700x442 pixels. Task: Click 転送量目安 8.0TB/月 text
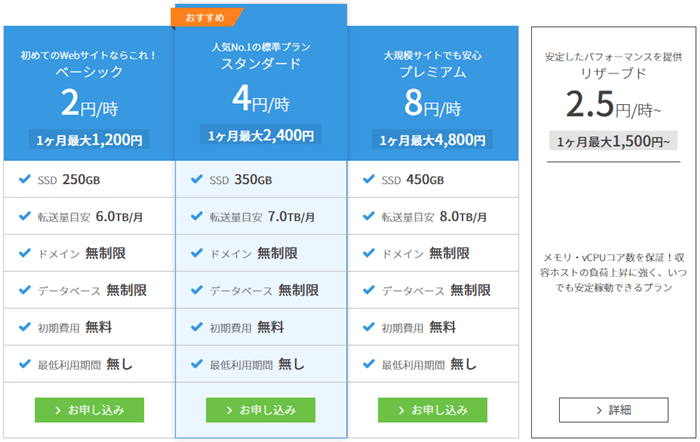click(434, 217)
